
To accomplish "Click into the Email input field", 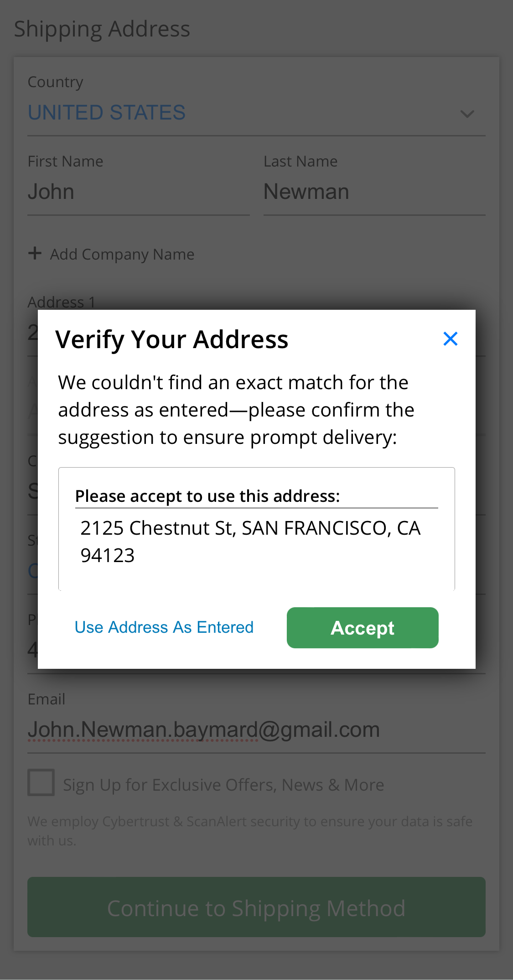I will (255, 730).
